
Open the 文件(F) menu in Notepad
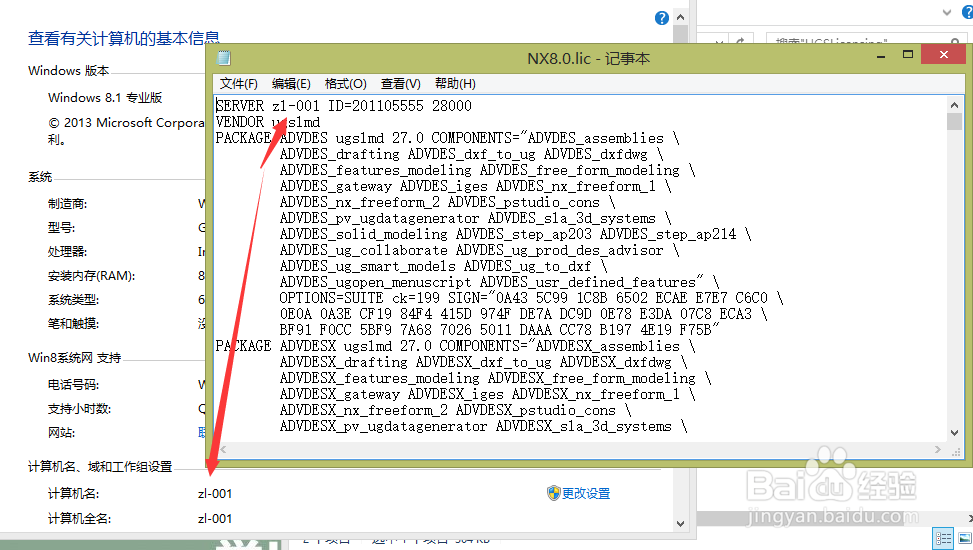coord(238,84)
